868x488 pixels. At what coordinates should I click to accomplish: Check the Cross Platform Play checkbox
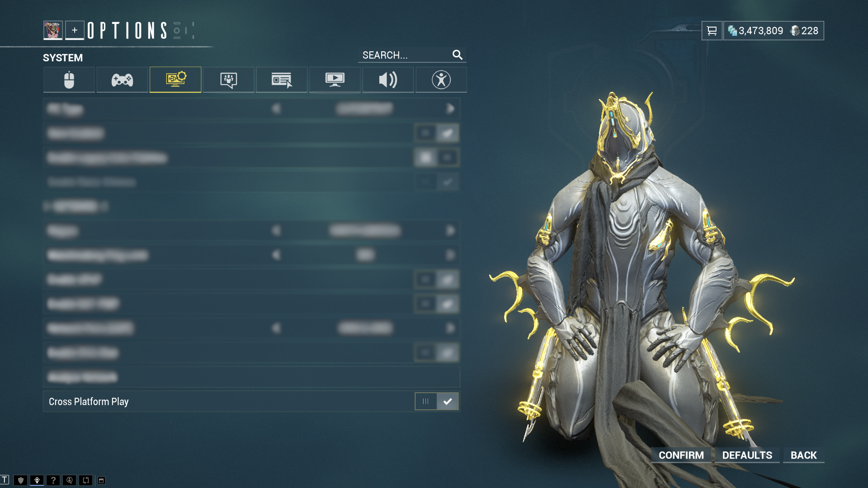click(x=447, y=401)
